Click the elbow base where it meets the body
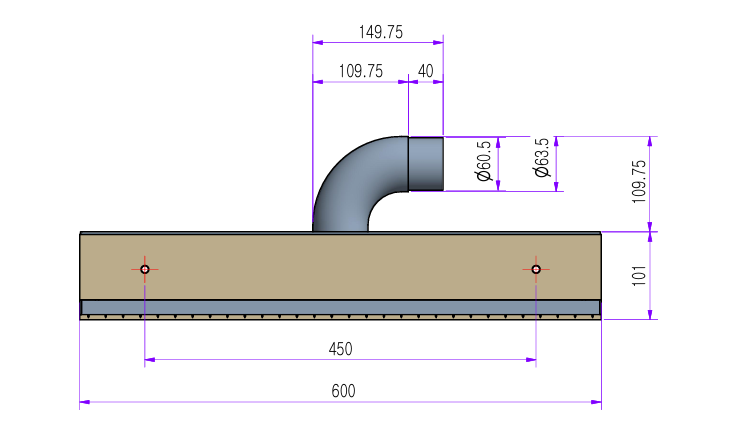Viewport: 749px width, 441px height. coord(340,229)
